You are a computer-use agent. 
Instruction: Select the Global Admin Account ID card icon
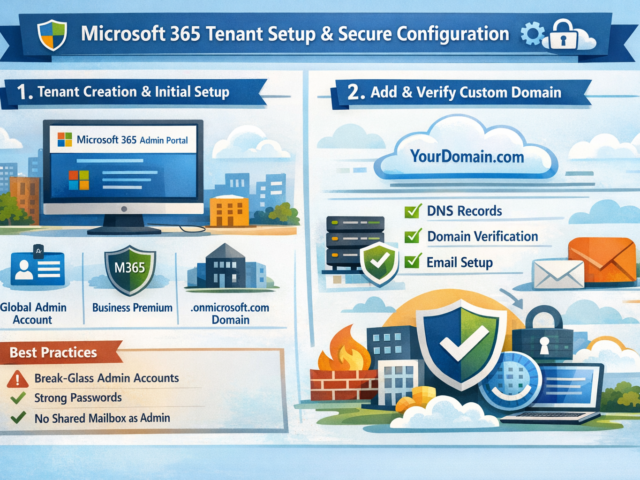36,270
